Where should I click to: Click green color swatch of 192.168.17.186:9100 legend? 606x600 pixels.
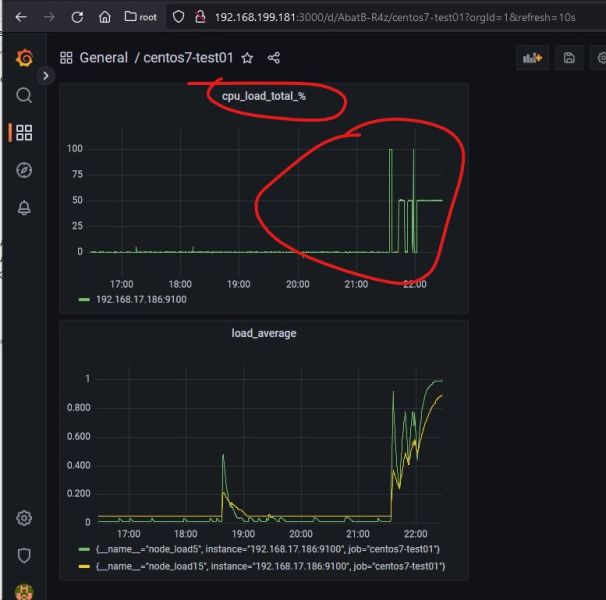tap(84, 300)
